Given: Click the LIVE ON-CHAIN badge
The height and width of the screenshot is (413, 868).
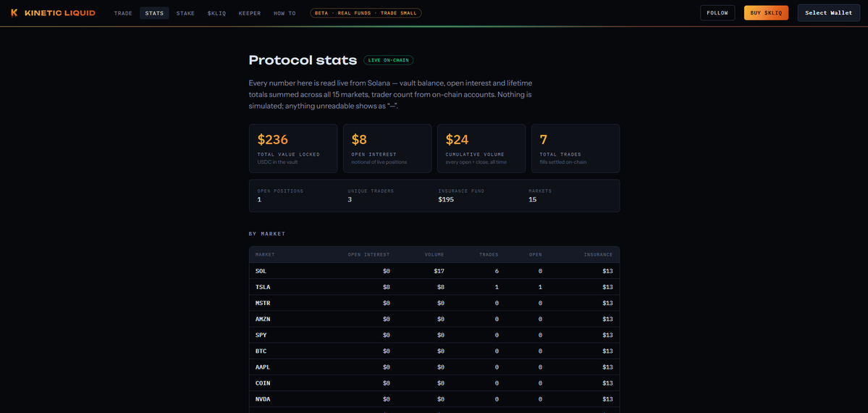Looking at the screenshot, I should pyautogui.click(x=389, y=60).
